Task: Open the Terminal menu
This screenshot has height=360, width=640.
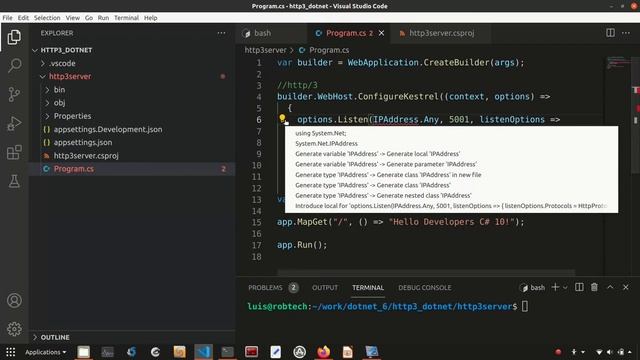Action: click(x=127, y=18)
